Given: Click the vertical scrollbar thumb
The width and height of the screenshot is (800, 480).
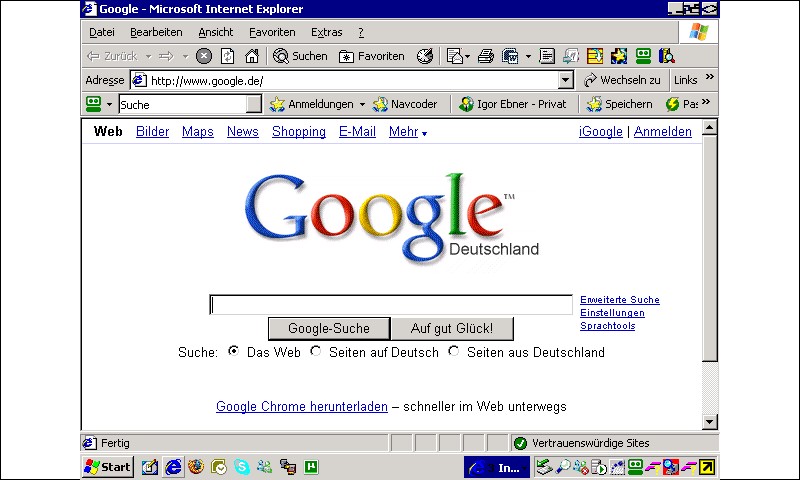Looking at the screenshot, I should pos(710,248).
